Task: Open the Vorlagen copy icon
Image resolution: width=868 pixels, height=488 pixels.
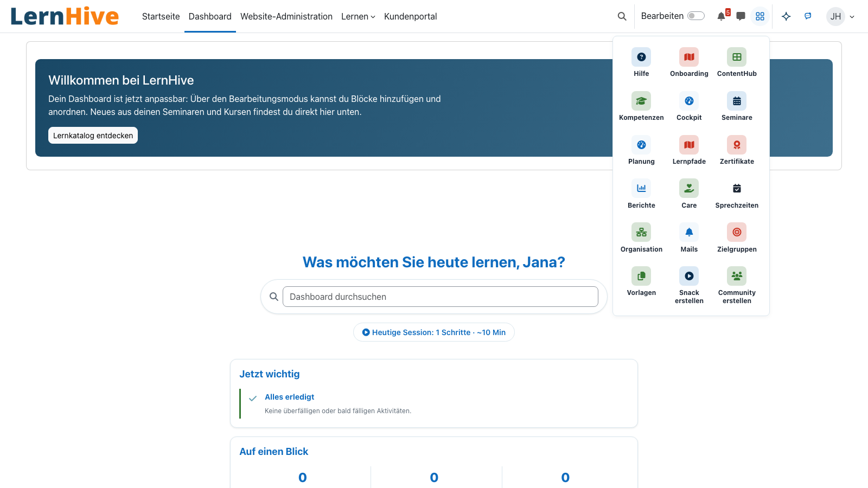Action: [641, 276]
